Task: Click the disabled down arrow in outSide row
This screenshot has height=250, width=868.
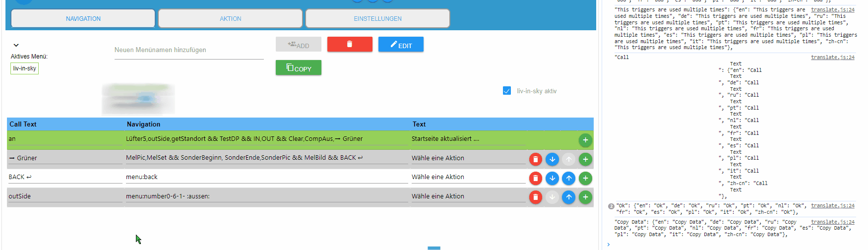Action: (x=552, y=197)
